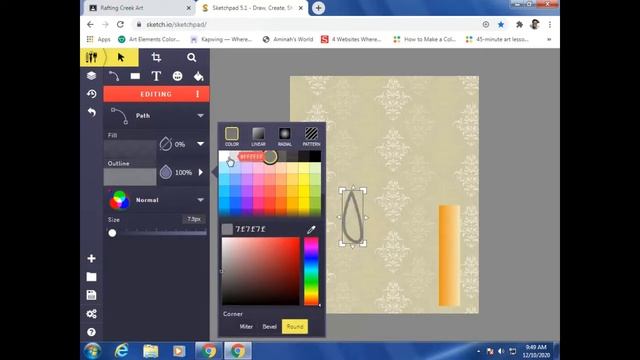Open the Zoom magnifier tool

click(191, 58)
